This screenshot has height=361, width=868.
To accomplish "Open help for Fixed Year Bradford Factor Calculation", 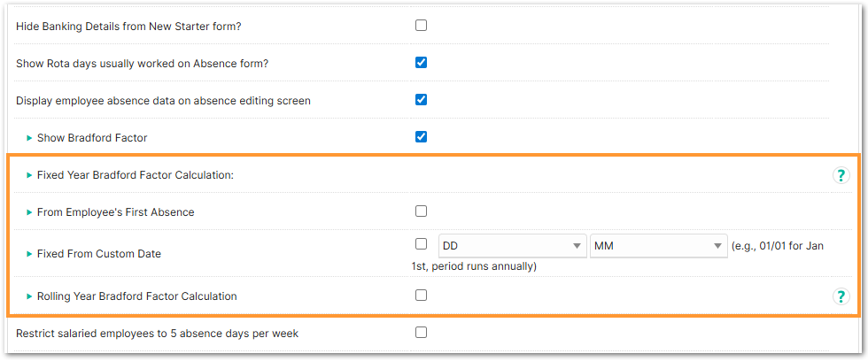I will pos(841,175).
